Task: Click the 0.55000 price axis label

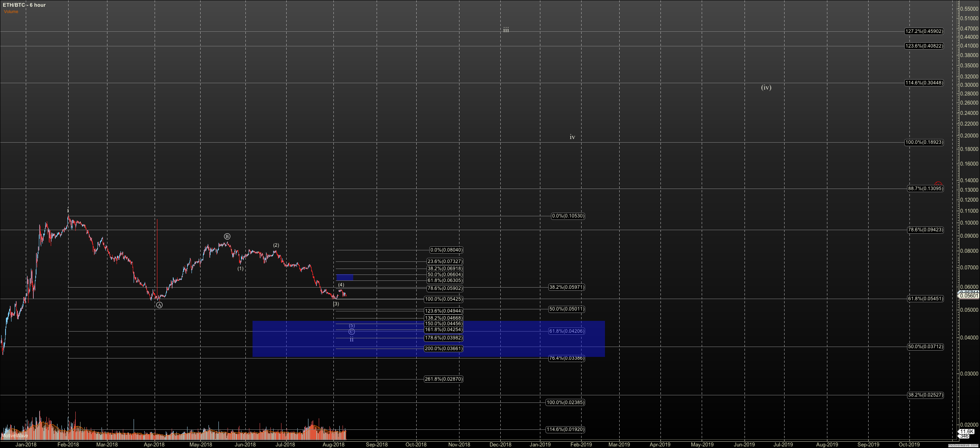Action: 969,9
